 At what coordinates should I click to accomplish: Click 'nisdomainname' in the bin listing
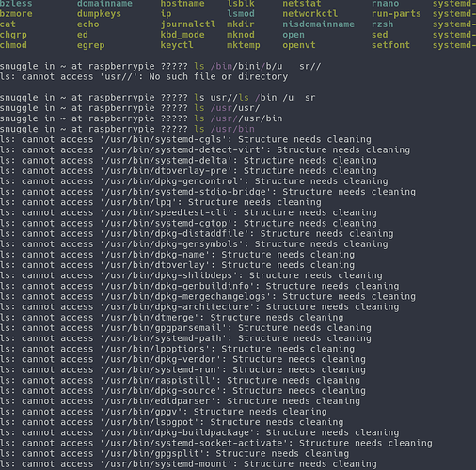click(318, 24)
